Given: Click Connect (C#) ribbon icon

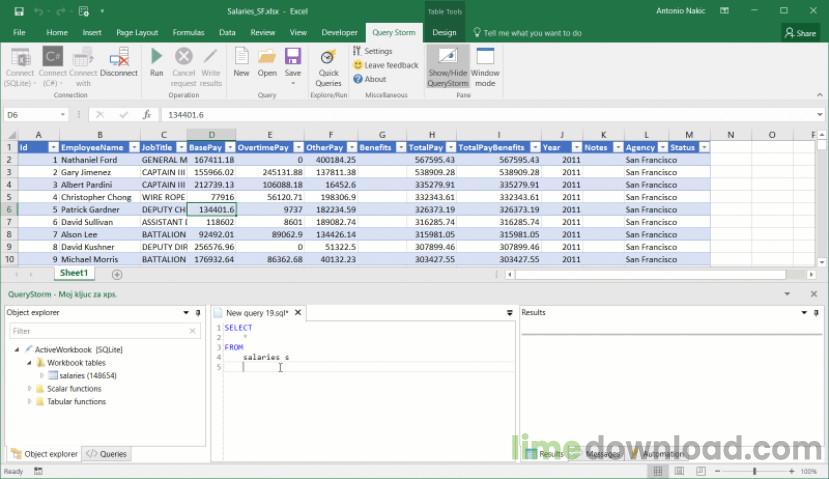Looking at the screenshot, I should pyautogui.click(x=52, y=67).
